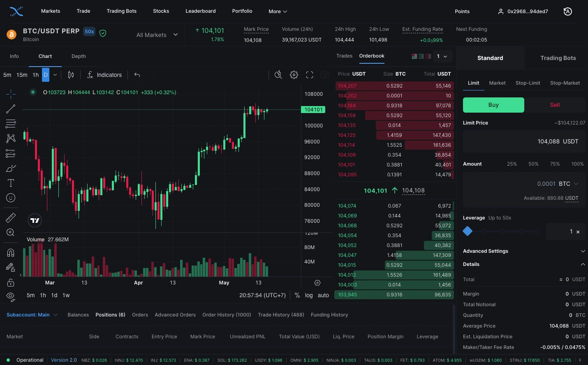Switch to the Depth tab
588x365 pixels.
pos(79,56)
